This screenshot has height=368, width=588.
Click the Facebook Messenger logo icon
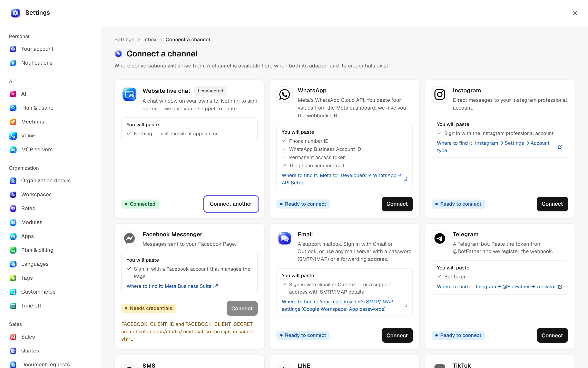(129, 238)
